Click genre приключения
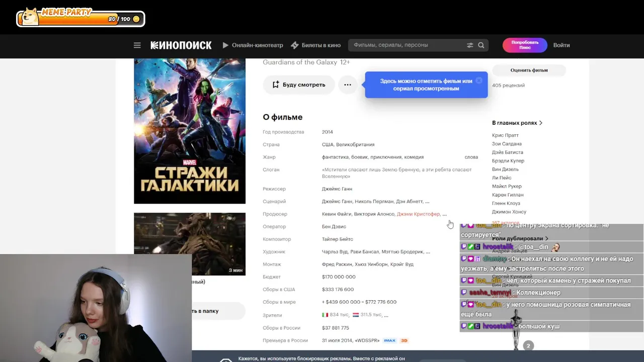644x362 pixels. (x=386, y=157)
